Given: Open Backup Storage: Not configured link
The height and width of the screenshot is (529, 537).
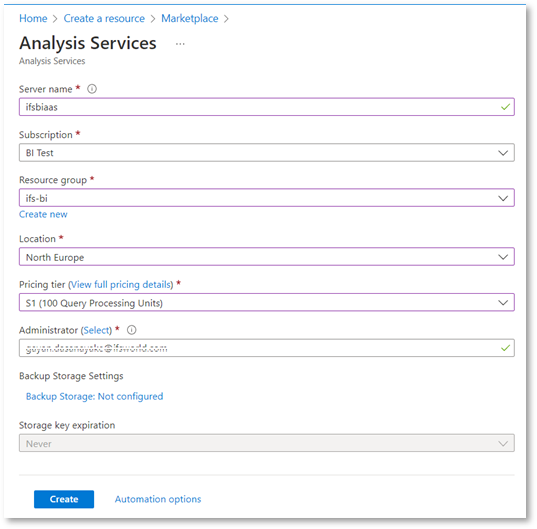Looking at the screenshot, I should point(95,396).
